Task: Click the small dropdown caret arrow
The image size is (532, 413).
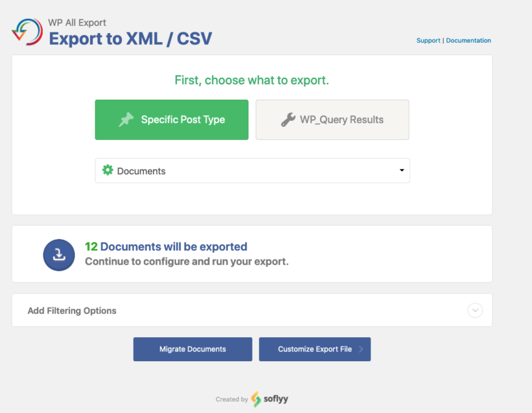Action: (402, 171)
